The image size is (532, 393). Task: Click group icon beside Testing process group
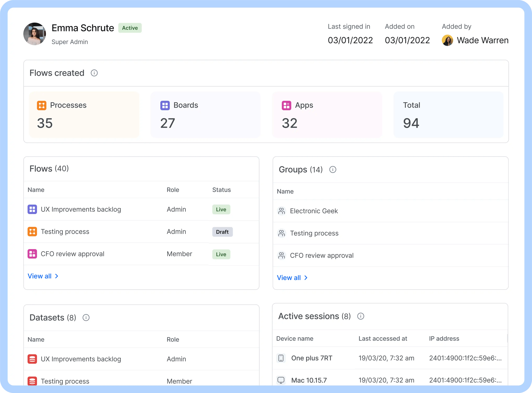(281, 233)
